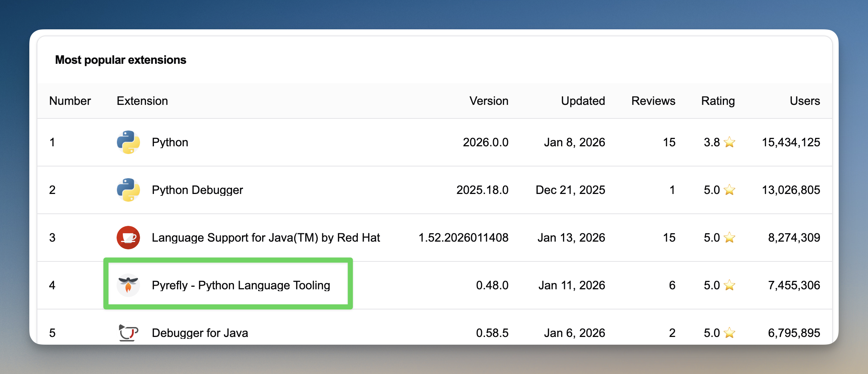
Task: Open "Pyrefly - Python Language Tooling" extension
Action: 241,285
